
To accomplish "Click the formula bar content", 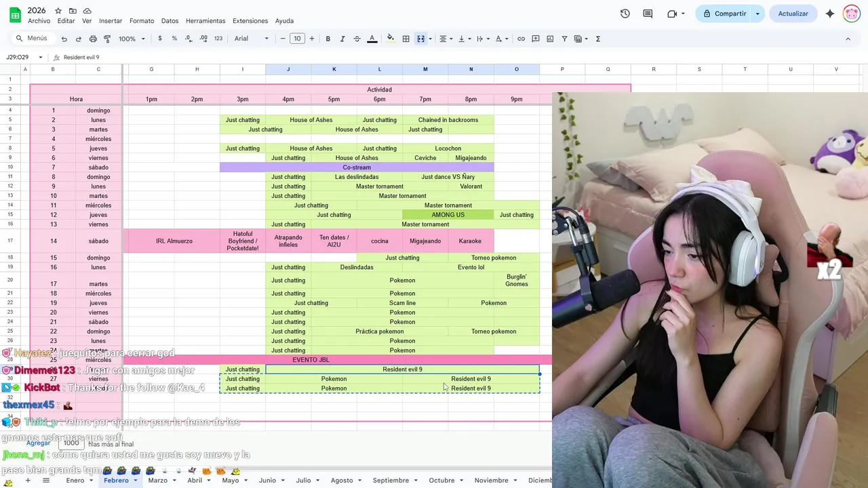I will (x=81, y=58).
